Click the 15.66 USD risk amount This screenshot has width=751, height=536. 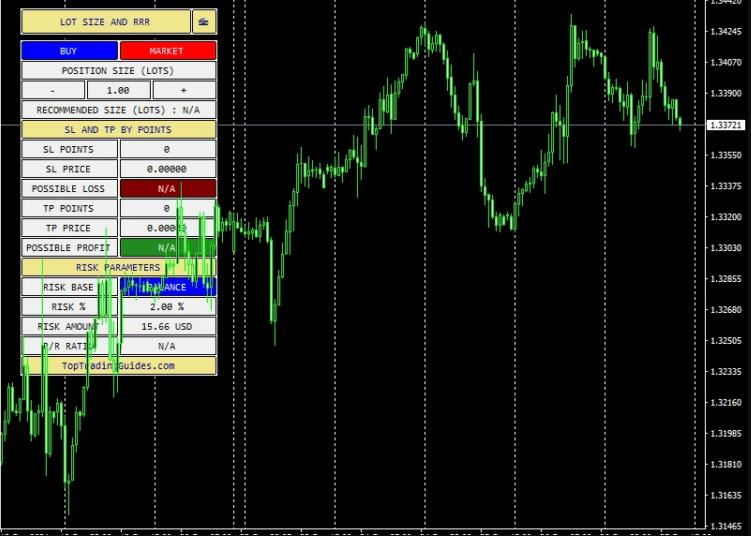168,326
